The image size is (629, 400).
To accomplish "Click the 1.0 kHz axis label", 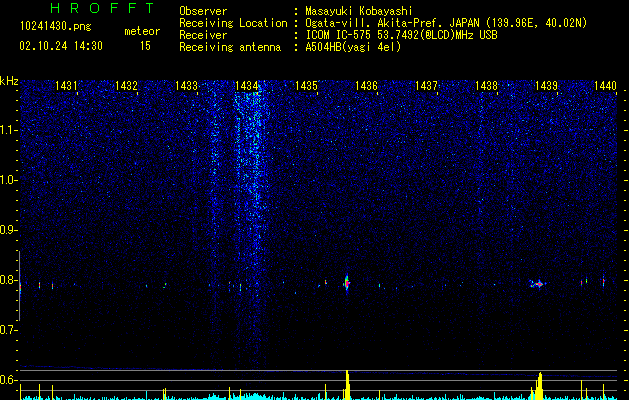I will click(x=9, y=180).
